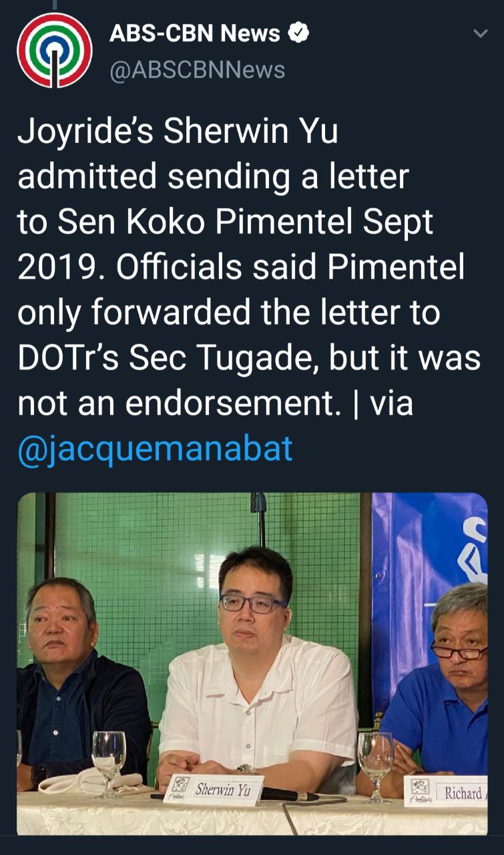The image size is (504, 855).
Task: Click the "Richard" name placard in photo
Action: (x=445, y=792)
